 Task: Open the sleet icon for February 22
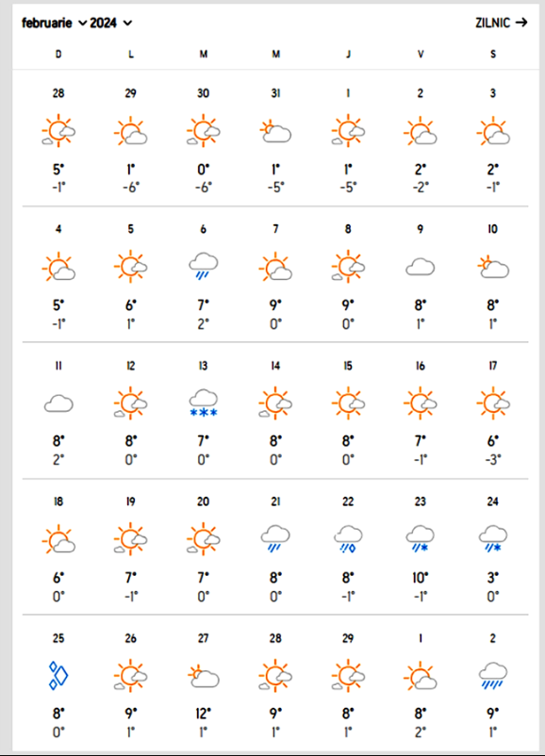coord(348,539)
